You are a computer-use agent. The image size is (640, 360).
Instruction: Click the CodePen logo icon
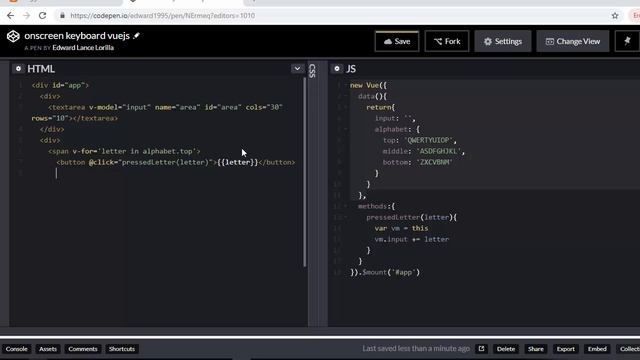click(x=13, y=36)
